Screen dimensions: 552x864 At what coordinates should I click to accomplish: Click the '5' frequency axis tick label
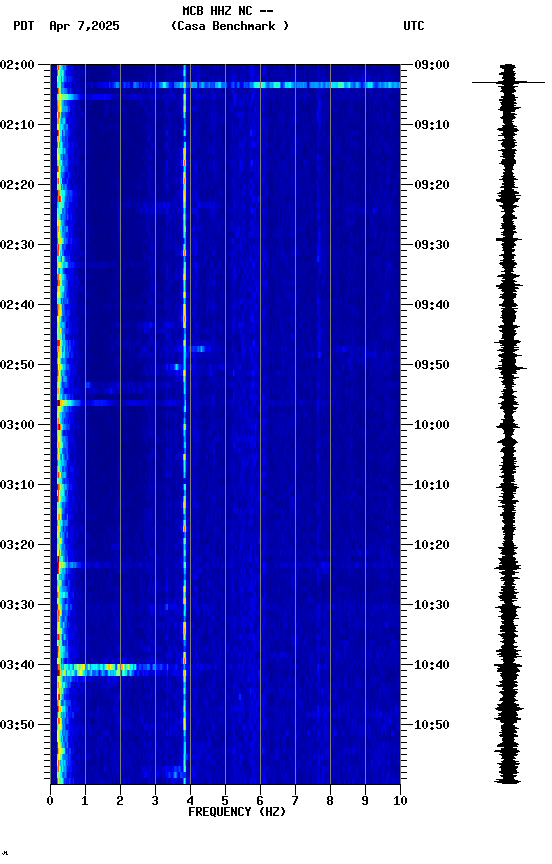[x=225, y=801]
